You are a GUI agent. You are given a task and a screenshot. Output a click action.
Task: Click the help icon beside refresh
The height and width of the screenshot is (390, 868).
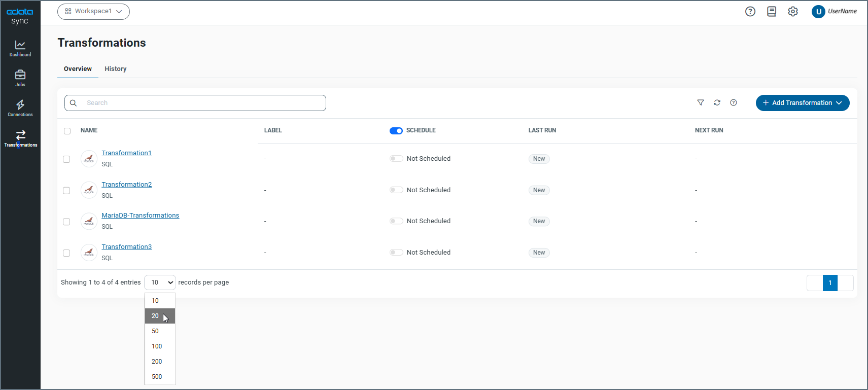point(734,103)
